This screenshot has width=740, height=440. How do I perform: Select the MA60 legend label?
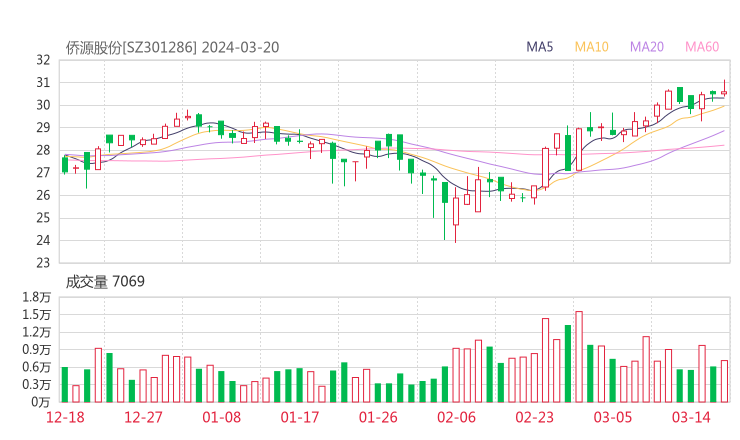(702, 47)
